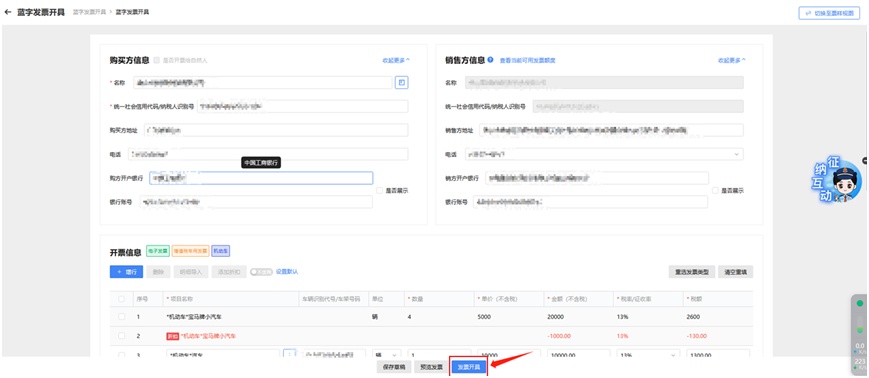Click row 1 unit price 5000
This screenshot has width=869, height=378.
pyautogui.click(x=484, y=317)
